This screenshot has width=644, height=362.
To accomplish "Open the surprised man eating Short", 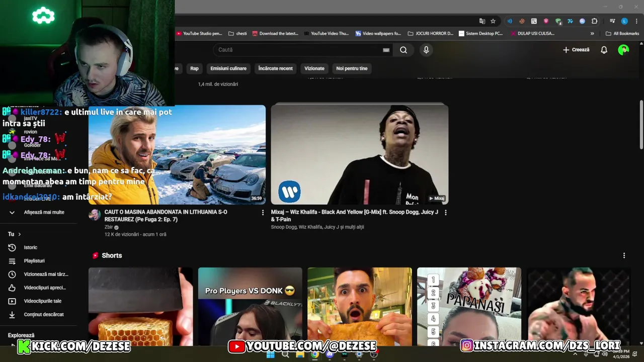I will (x=360, y=306).
